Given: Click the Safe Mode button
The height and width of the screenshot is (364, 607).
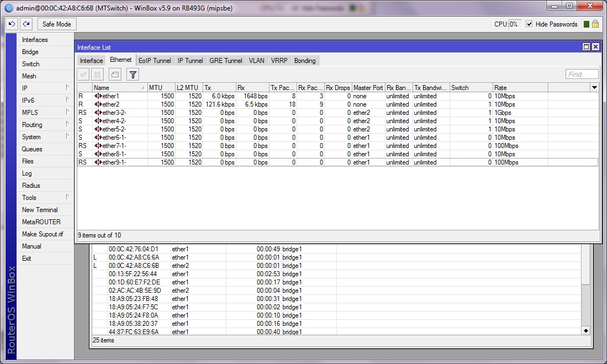Looking at the screenshot, I should pyautogui.click(x=56, y=24).
